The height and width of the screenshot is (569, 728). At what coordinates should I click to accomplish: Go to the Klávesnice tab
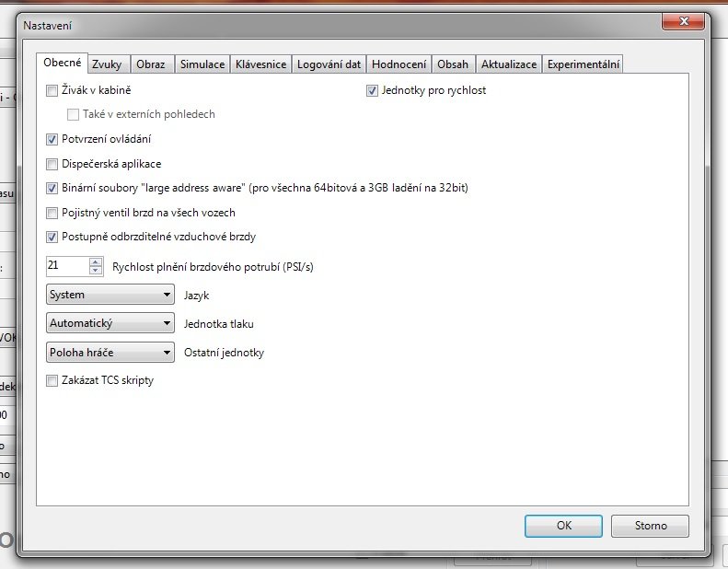pyautogui.click(x=260, y=64)
